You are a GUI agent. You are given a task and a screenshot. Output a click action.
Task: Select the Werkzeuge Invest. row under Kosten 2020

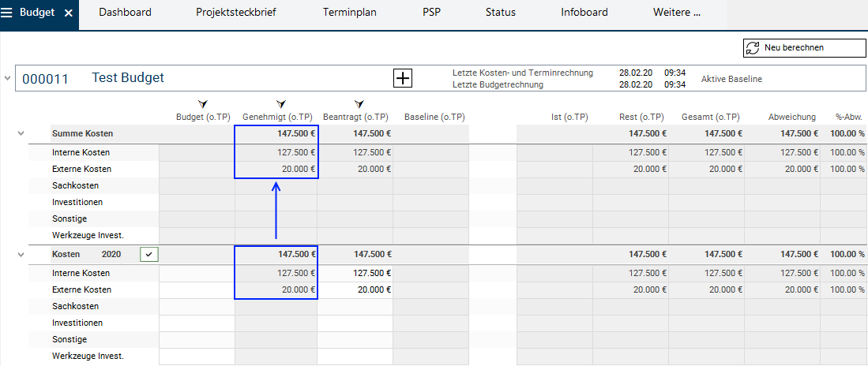[x=88, y=356]
